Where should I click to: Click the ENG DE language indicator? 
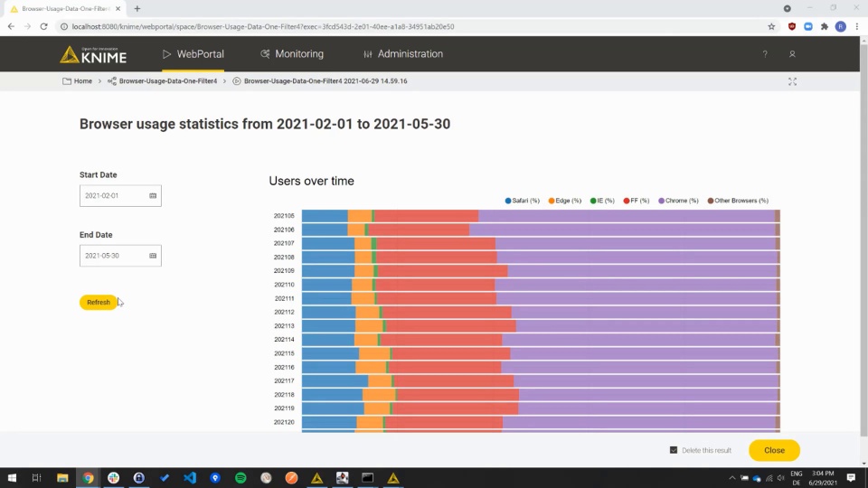pos(796,478)
